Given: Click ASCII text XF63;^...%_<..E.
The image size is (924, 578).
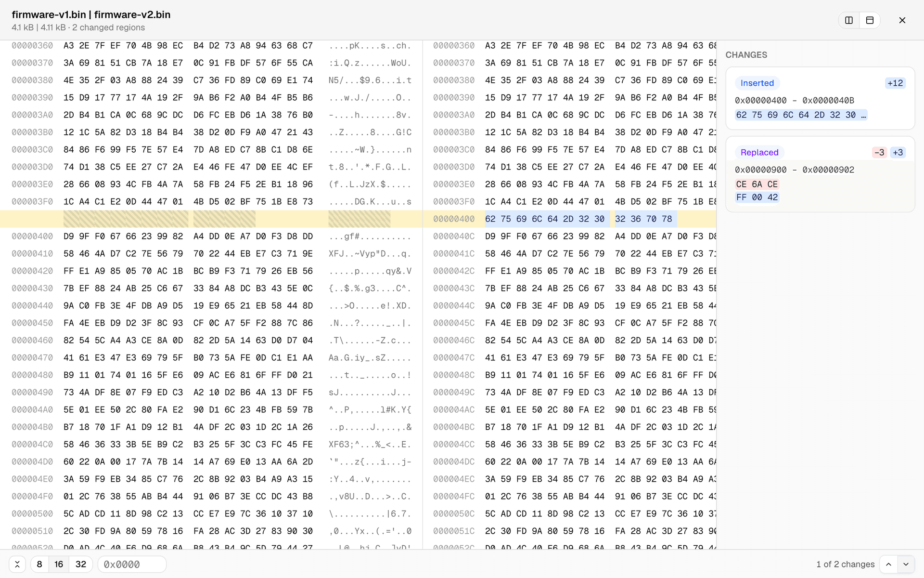Looking at the screenshot, I should 370,444.
